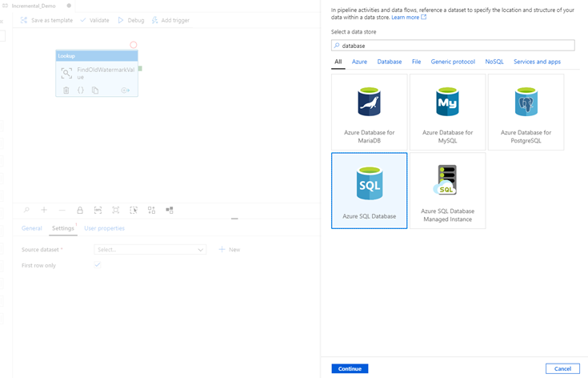Zoom out with the minus icon

point(62,210)
